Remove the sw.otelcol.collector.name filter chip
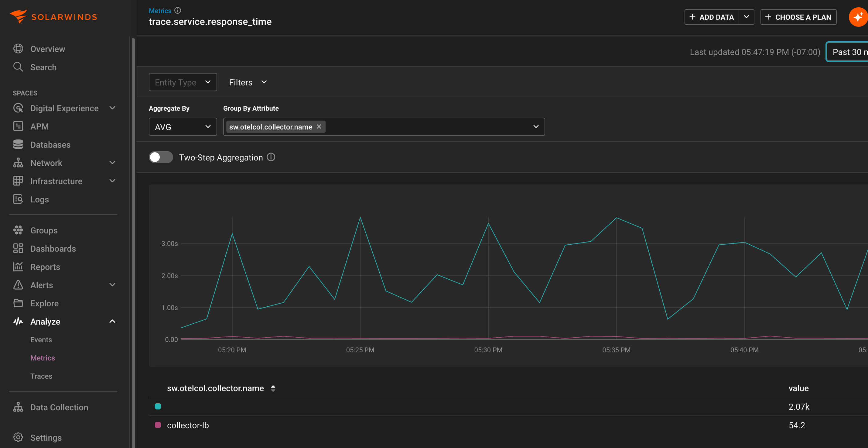This screenshot has width=868, height=448. [319, 126]
